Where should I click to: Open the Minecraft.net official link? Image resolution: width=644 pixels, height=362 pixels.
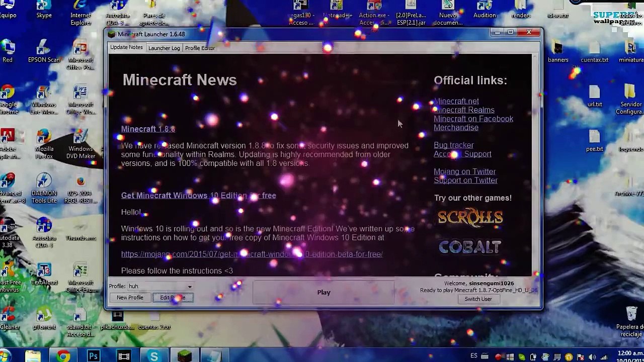(x=456, y=101)
